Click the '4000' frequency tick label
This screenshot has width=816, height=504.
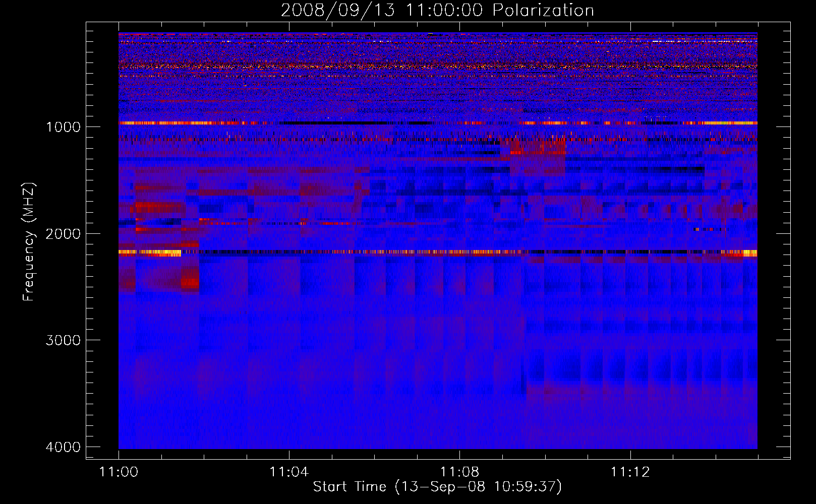click(63, 447)
